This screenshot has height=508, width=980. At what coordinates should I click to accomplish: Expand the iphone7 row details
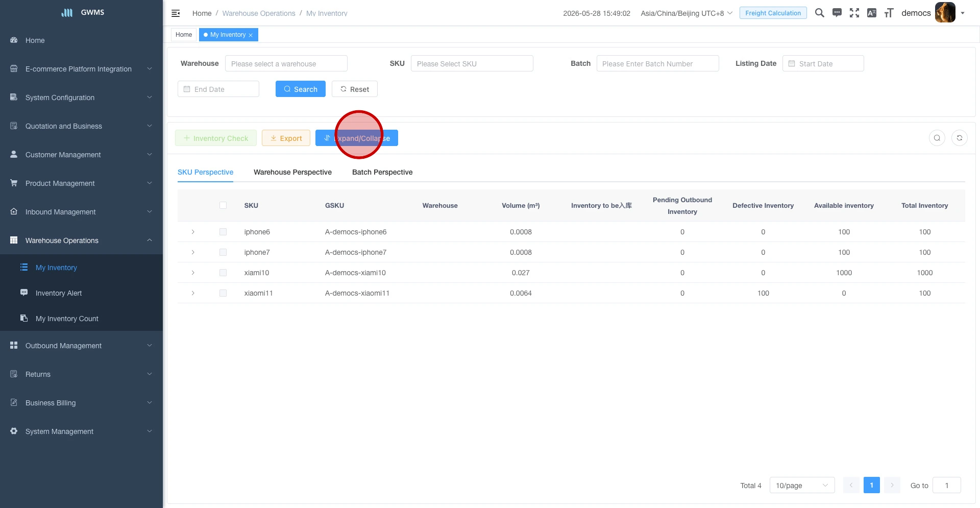(193, 252)
